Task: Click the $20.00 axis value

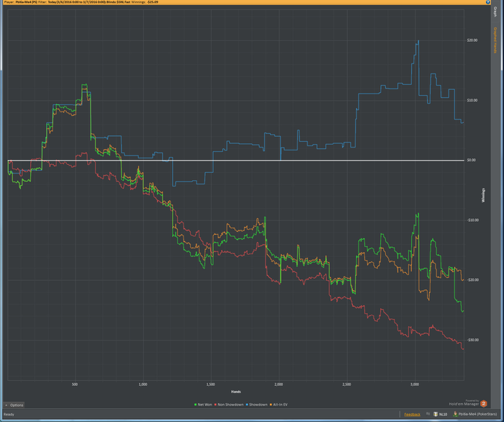Action: 472,40
